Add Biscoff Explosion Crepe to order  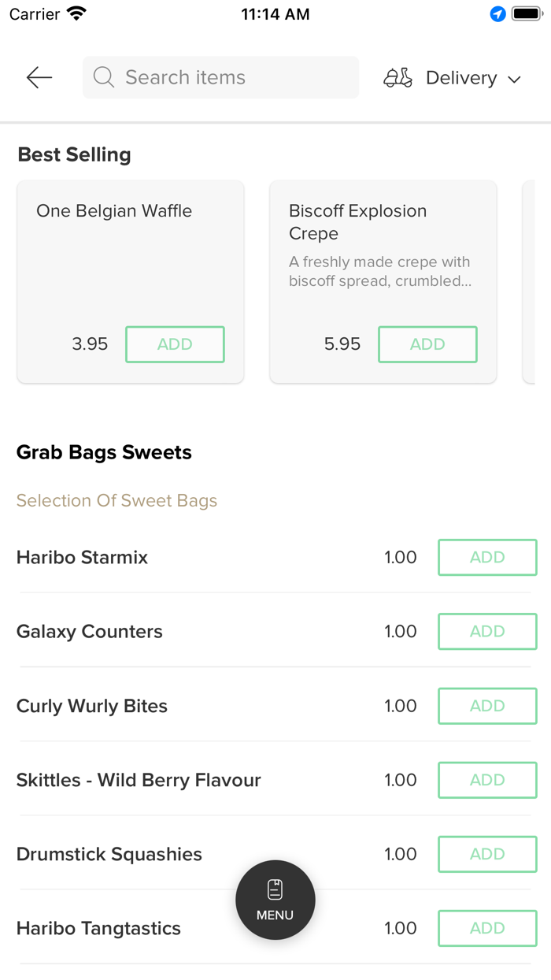click(x=427, y=344)
